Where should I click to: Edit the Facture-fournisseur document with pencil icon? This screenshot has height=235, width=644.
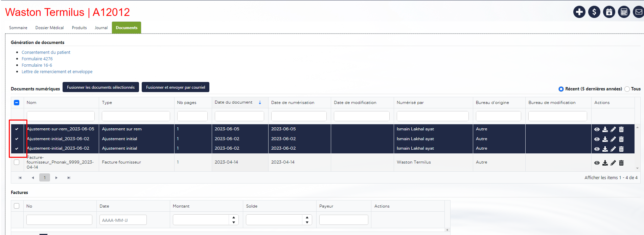(x=613, y=163)
